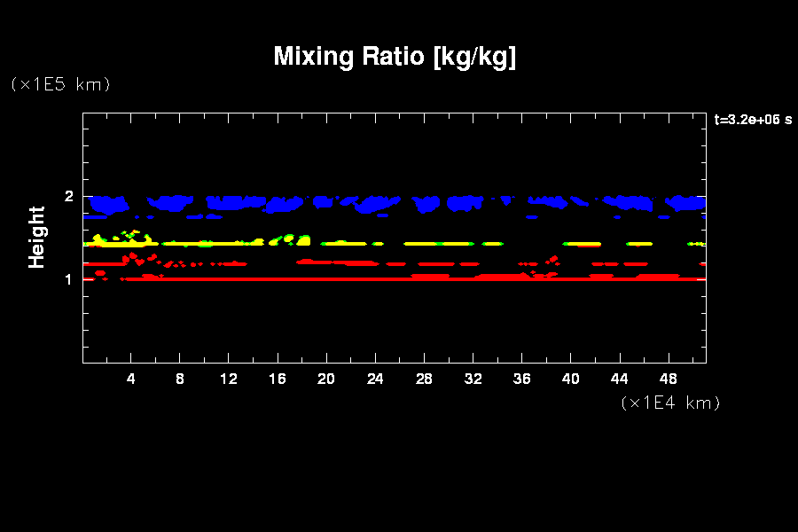The width and height of the screenshot is (798, 532).
Task: Click the Mixing Ratio [kg/kg] plot title
Action: click(x=395, y=57)
